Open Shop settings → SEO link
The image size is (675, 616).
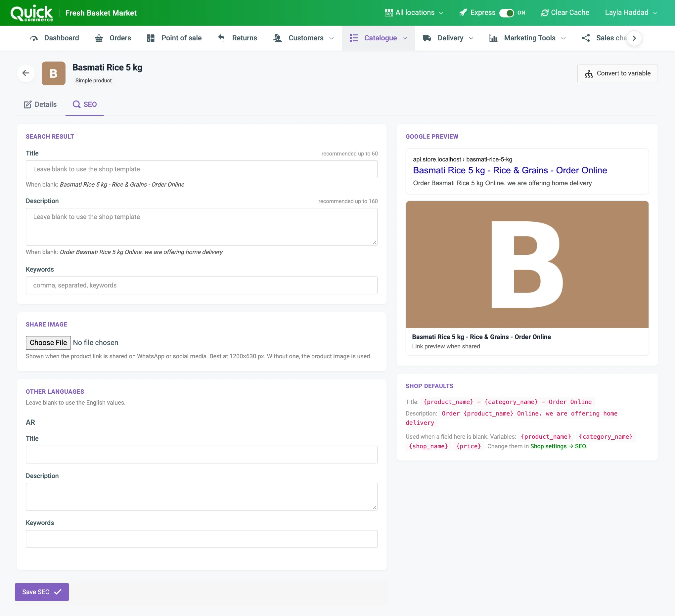pyautogui.click(x=558, y=446)
